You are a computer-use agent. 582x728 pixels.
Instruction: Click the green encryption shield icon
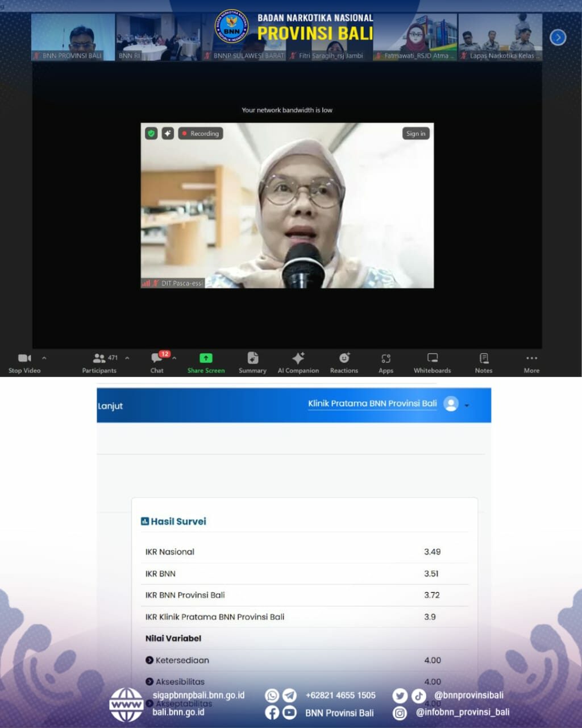[x=151, y=133]
